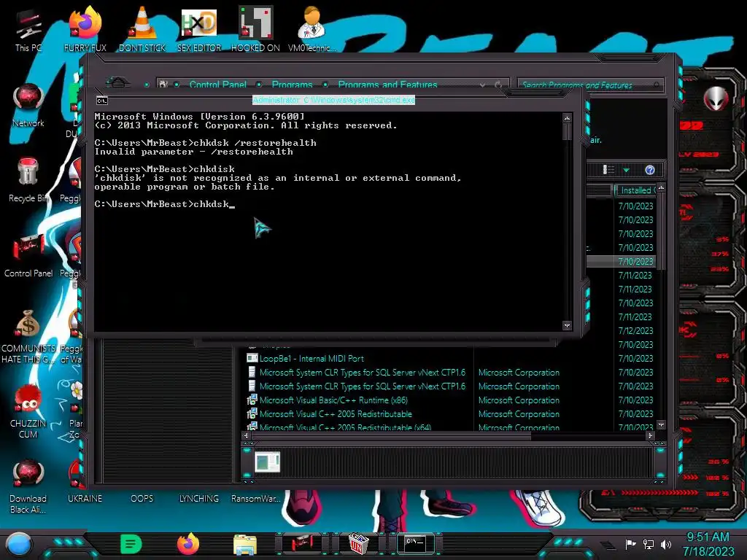The width and height of the screenshot is (747, 560).
Task: Open the Download Black Ali... desktop icon
Action: (28, 486)
